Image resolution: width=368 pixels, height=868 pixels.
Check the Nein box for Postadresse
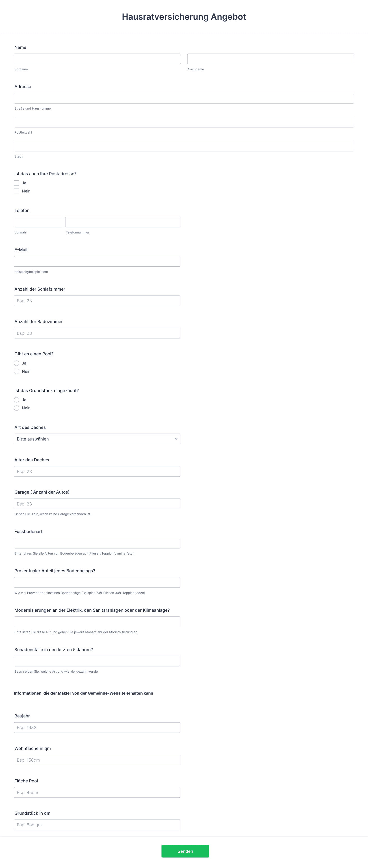pos(17,191)
